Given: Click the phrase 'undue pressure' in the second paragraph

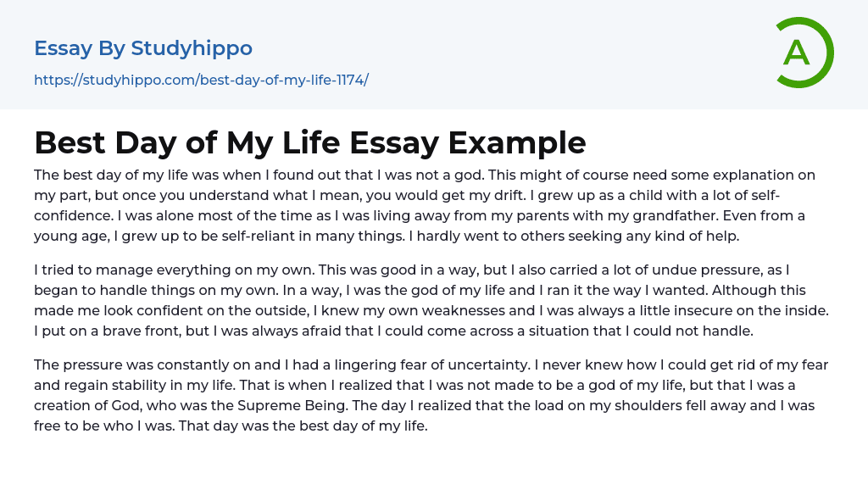Looking at the screenshot, I should [x=700, y=270].
